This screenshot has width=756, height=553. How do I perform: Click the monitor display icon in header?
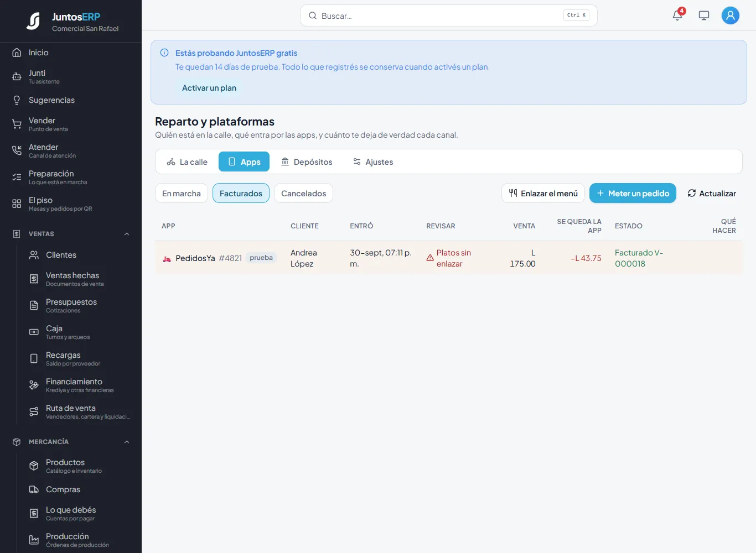704,15
